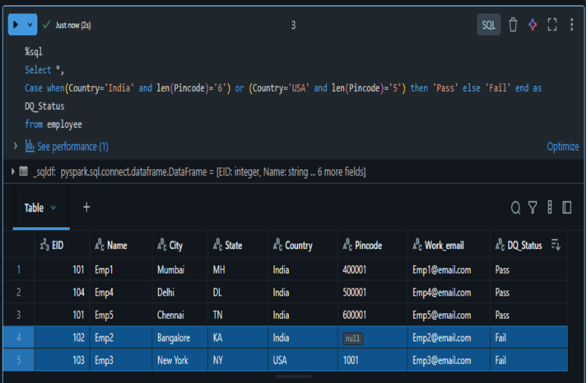Click the Country column header
The image size is (588, 383).
(x=302, y=245)
